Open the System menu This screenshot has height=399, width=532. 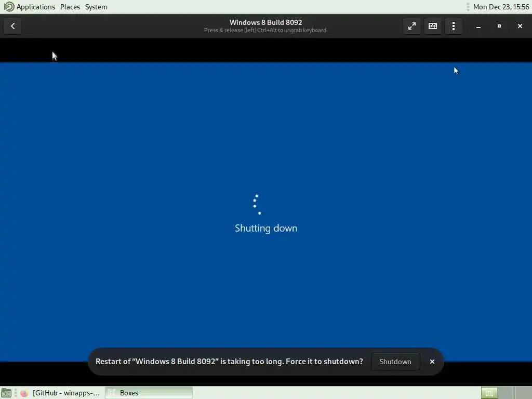96,7
